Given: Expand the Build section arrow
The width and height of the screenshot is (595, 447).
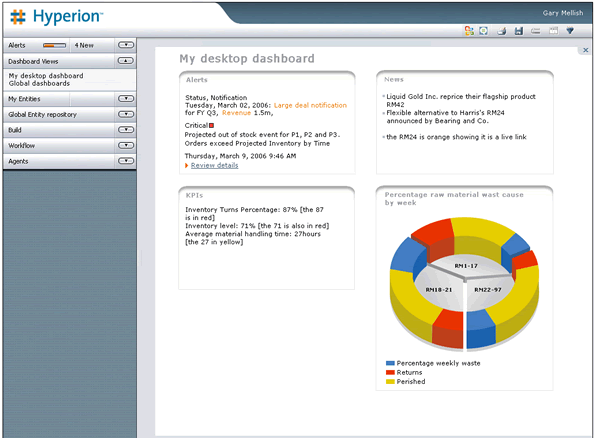Looking at the screenshot, I should [126, 130].
